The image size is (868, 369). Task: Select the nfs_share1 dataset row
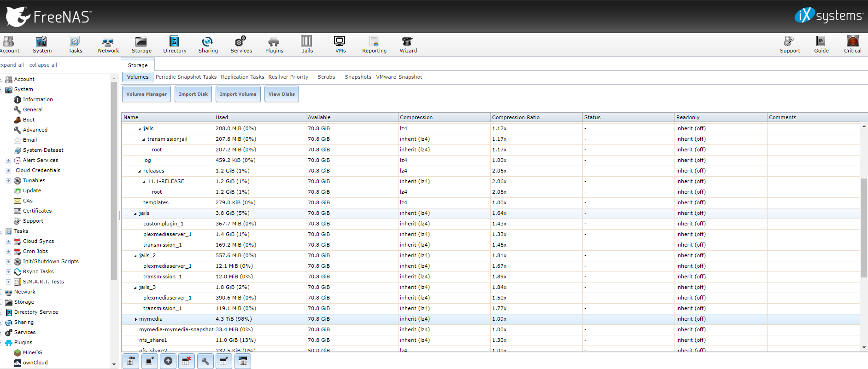point(491,340)
